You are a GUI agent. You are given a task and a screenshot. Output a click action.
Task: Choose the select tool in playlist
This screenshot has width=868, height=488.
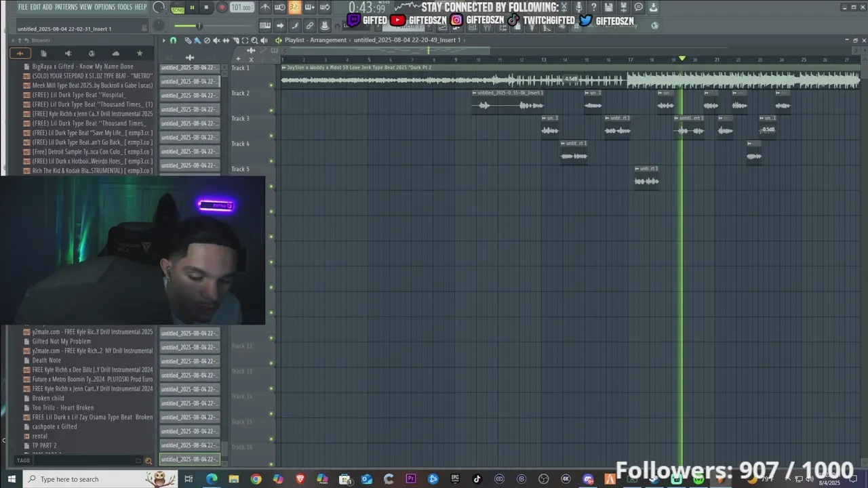tap(245, 41)
